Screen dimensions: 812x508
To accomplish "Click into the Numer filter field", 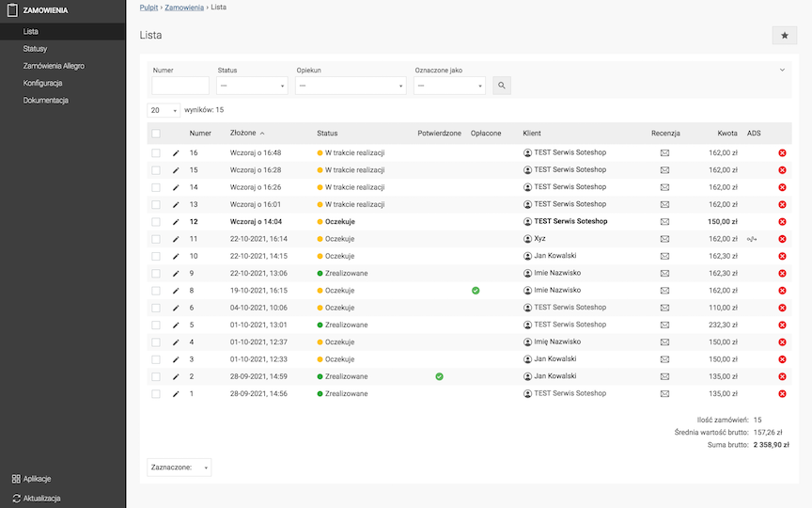I will point(180,86).
